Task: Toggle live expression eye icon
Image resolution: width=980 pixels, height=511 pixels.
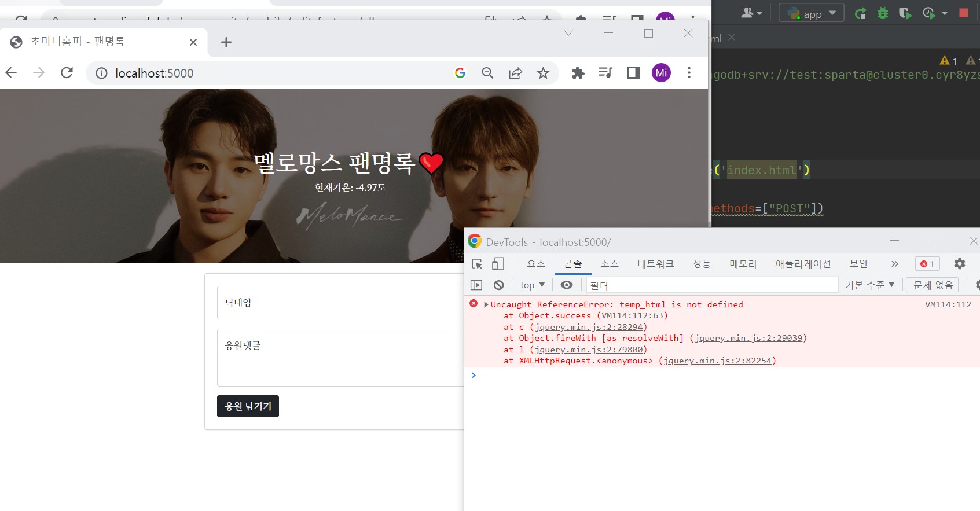Action: pyautogui.click(x=567, y=285)
